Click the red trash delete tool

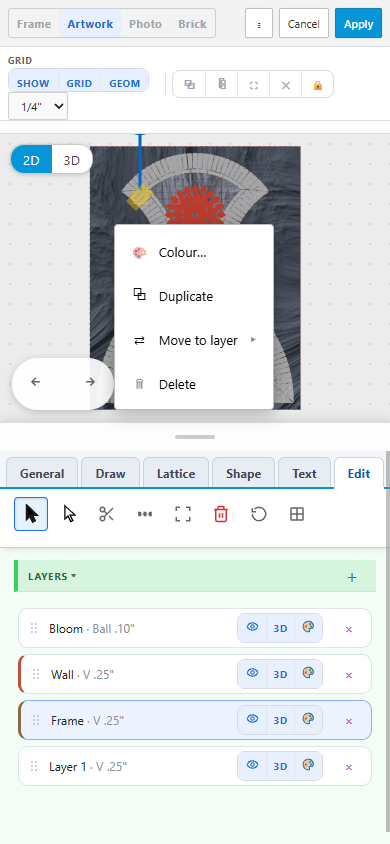(x=221, y=514)
